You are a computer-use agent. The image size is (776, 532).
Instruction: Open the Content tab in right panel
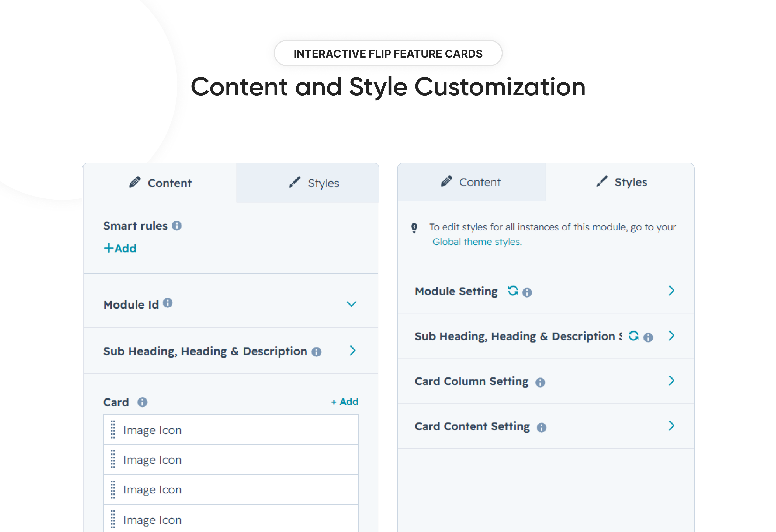(472, 182)
